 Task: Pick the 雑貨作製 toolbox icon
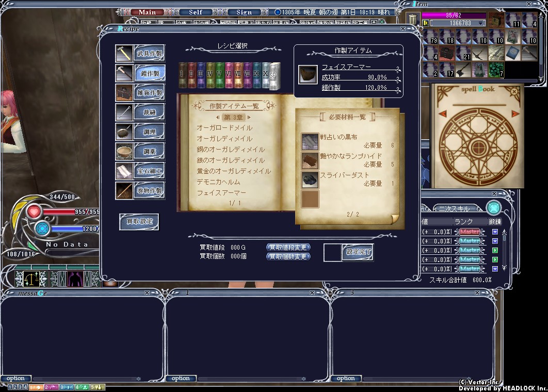124,93
